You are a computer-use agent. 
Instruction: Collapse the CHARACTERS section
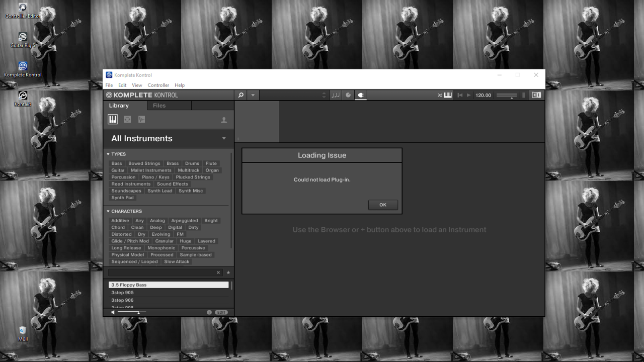pos(124,211)
